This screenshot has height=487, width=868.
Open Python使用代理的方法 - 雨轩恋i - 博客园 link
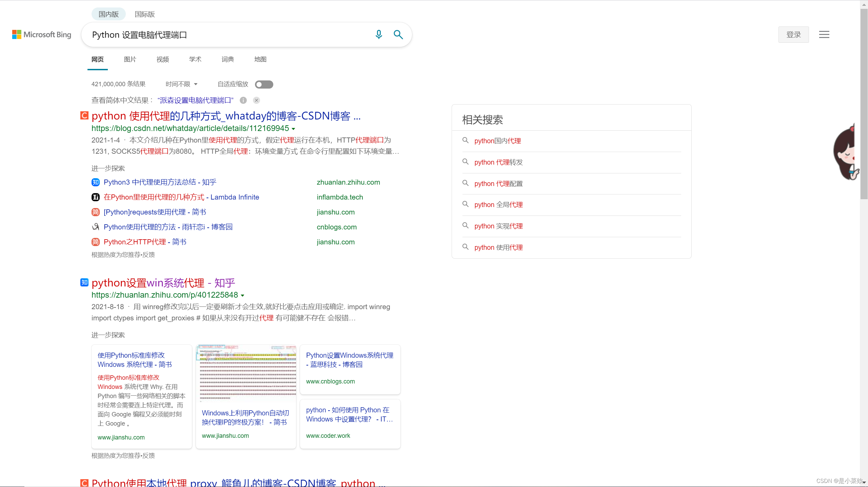pos(168,227)
